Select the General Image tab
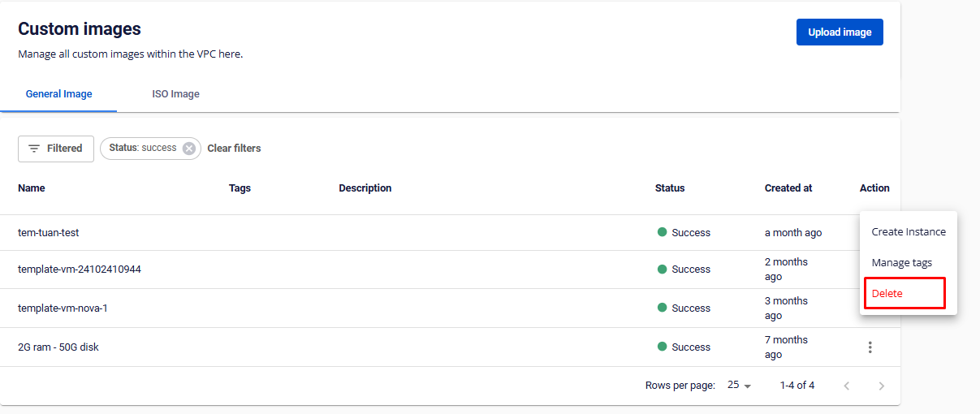Viewport: 980px width, 414px height. (x=58, y=94)
